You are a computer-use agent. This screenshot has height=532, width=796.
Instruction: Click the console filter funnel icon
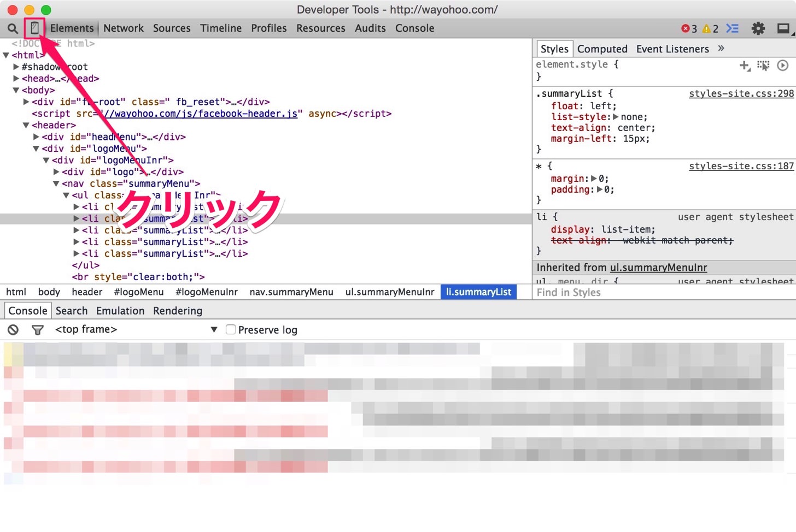(x=37, y=330)
